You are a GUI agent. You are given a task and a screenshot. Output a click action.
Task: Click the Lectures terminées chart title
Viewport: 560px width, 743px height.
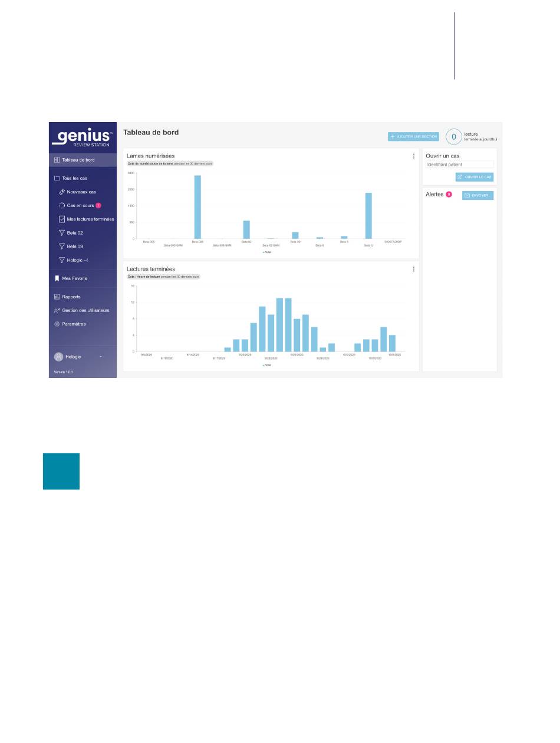click(151, 269)
